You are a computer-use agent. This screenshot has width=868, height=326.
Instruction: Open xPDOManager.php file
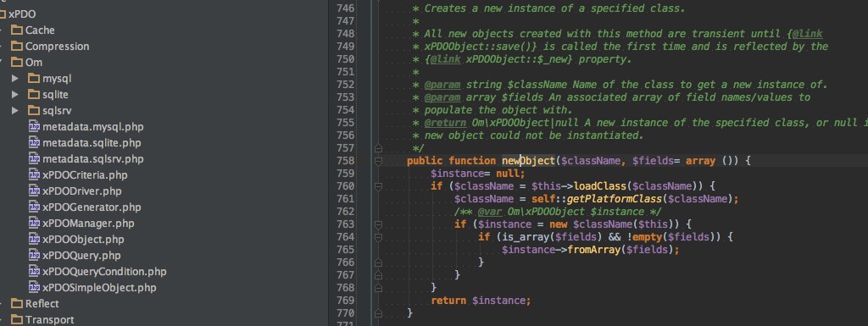[x=88, y=224]
